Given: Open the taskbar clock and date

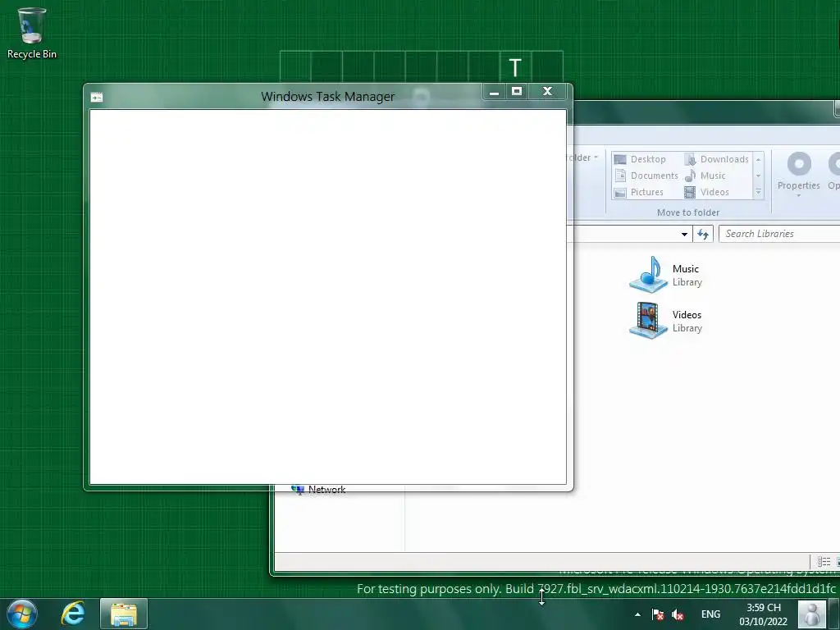Looking at the screenshot, I should [764, 614].
